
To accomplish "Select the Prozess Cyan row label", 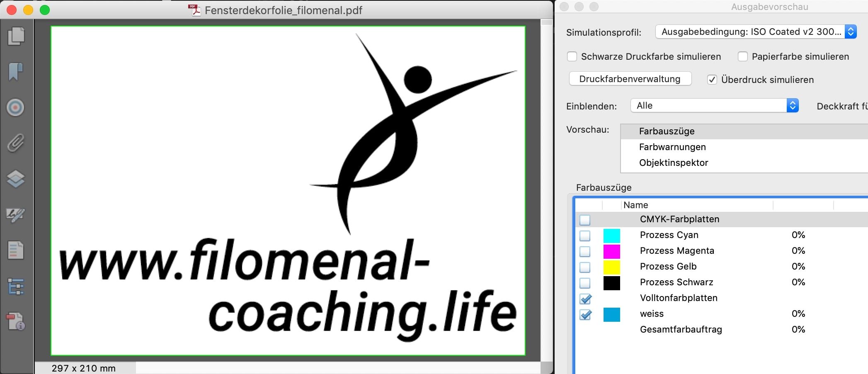I will 669,235.
